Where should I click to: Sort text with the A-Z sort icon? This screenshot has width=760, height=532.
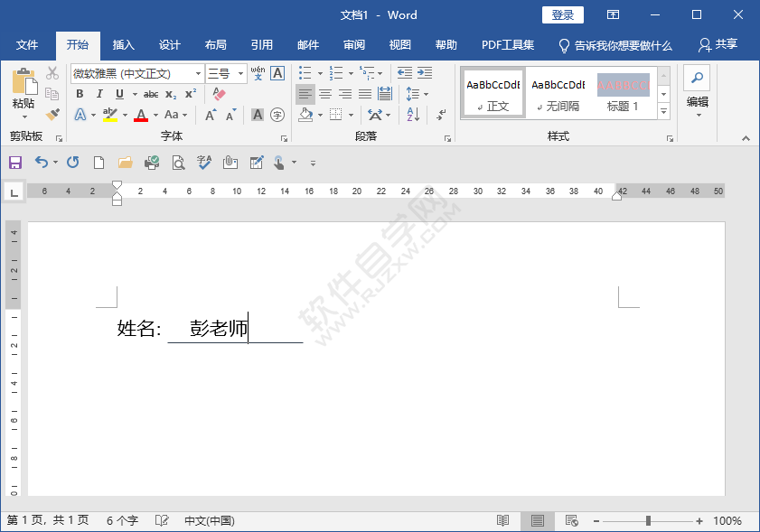(x=414, y=115)
